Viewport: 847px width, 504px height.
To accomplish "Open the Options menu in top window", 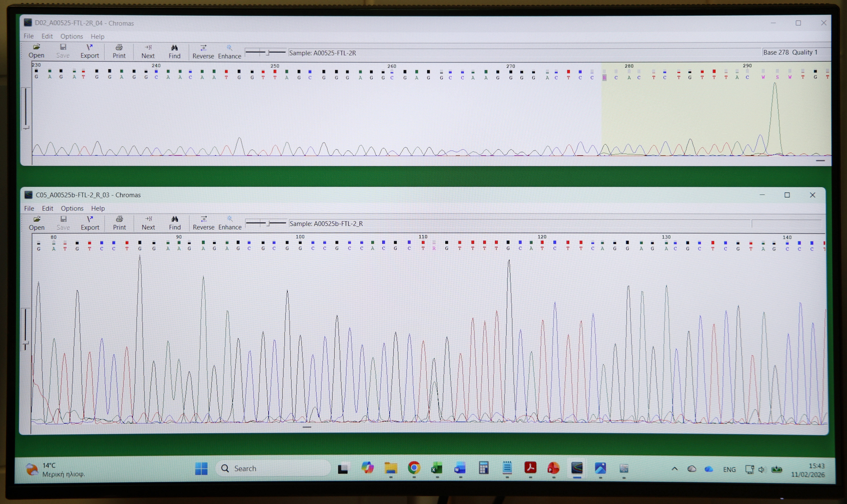I will (72, 36).
